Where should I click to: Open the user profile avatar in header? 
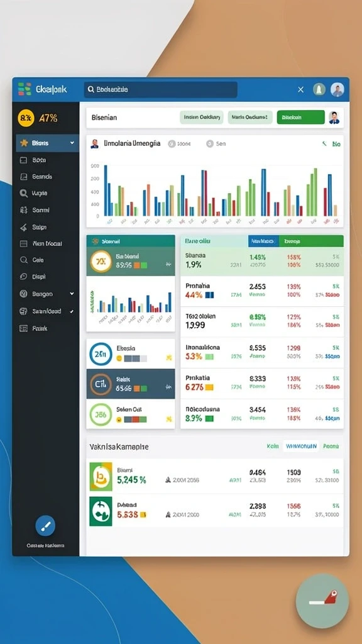(337, 89)
